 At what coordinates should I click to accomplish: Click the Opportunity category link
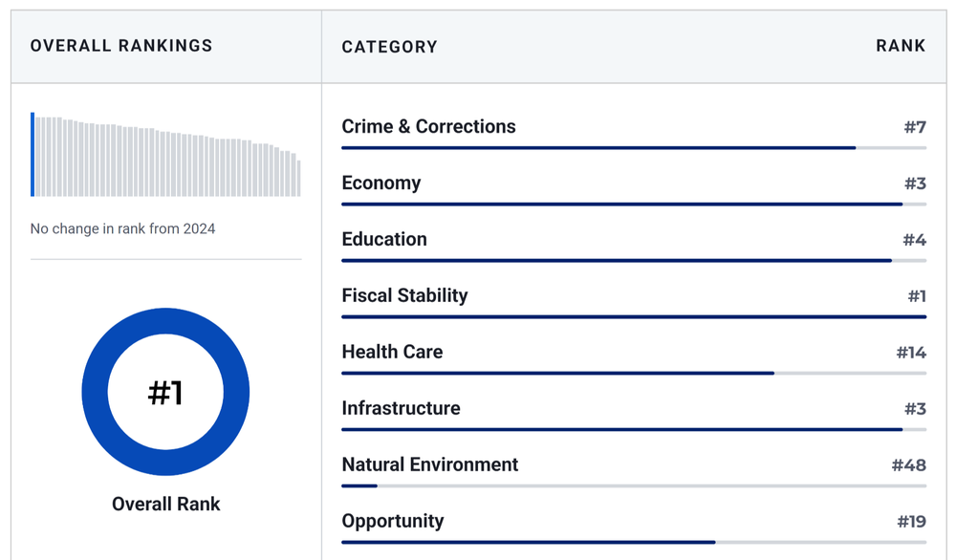pyautogui.click(x=393, y=522)
